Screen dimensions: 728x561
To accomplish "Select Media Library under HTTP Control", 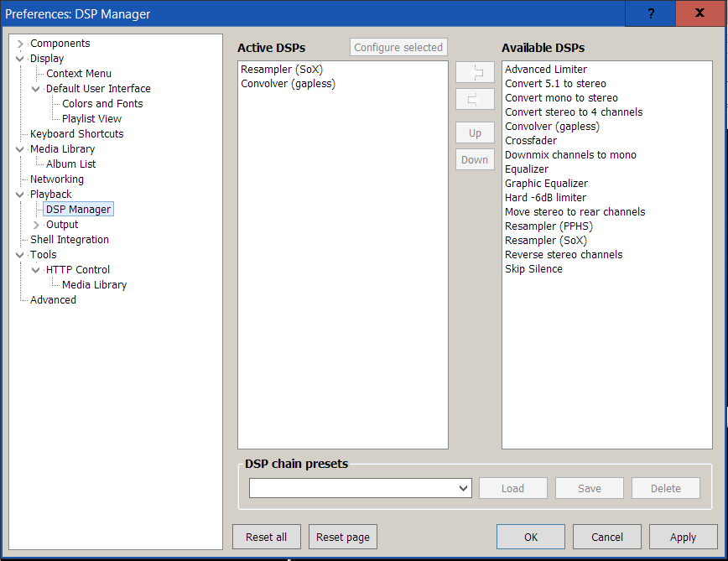I will (x=94, y=285).
